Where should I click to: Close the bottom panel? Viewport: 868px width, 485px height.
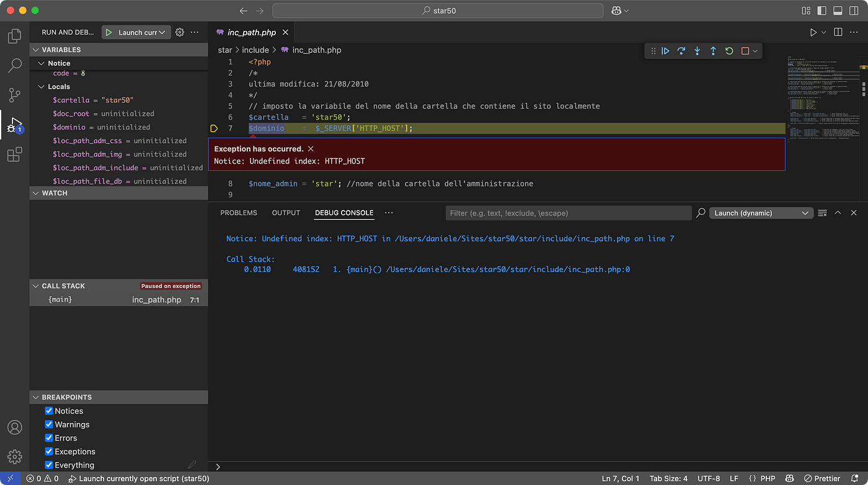[x=854, y=213]
